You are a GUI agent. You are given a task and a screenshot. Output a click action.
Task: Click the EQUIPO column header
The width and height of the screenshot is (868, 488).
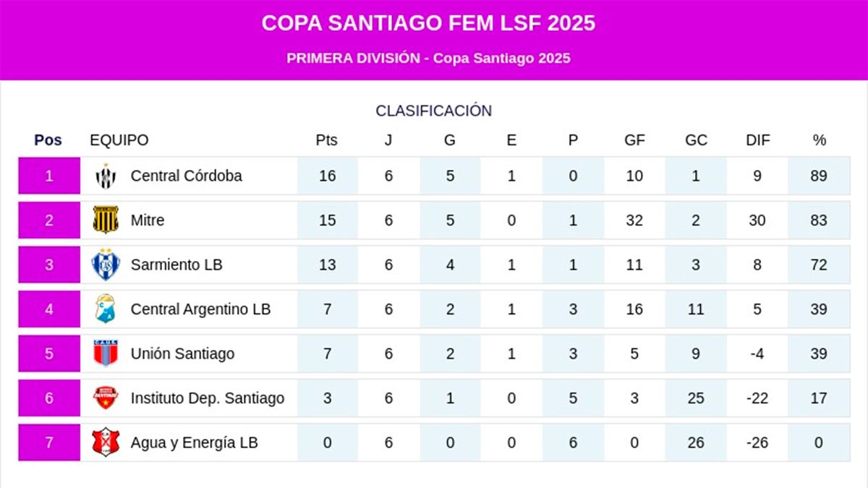click(119, 140)
